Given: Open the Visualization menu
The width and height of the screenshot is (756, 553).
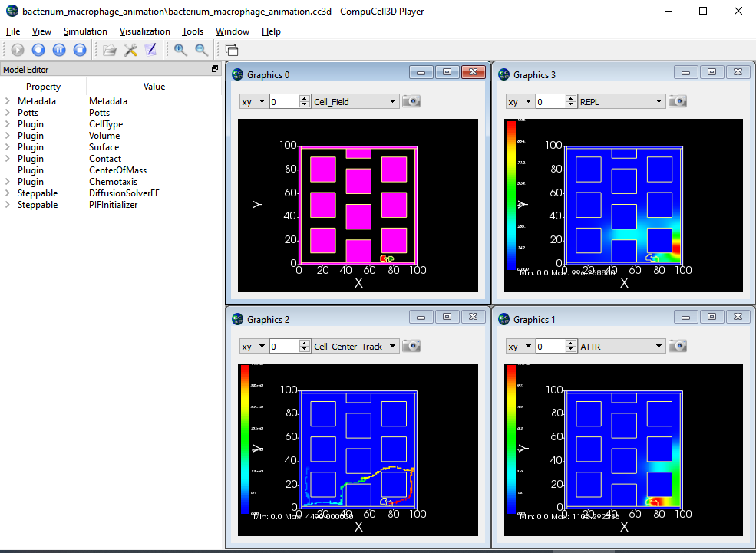Looking at the screenshot, I should (144, 31).
